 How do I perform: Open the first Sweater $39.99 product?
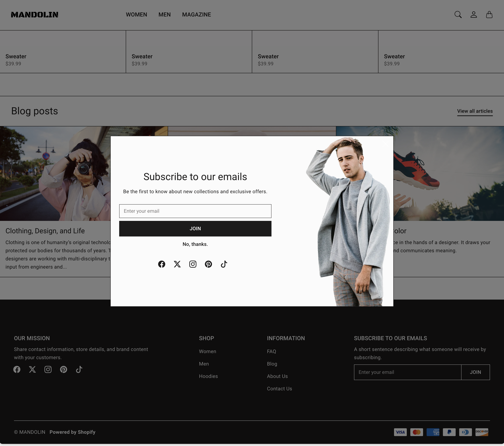(x=63, y=52)
